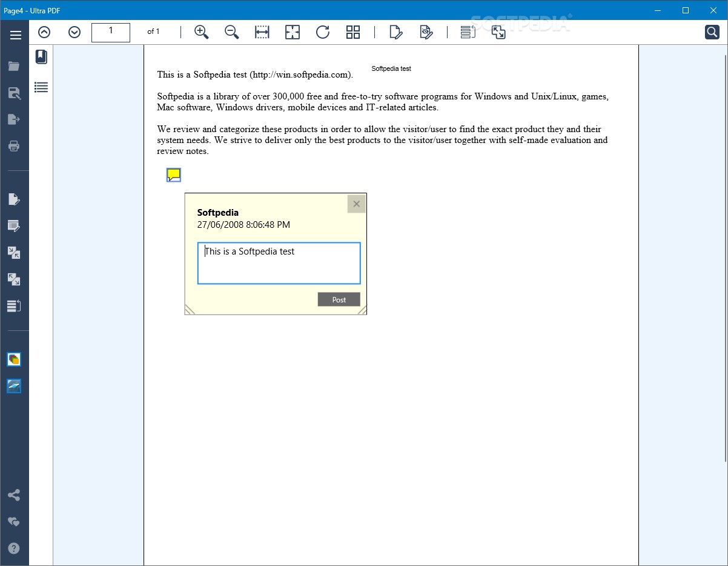This screenshot has height=566, width=728.
Task: Export document via sidebar icon
Action: [14, 119]
